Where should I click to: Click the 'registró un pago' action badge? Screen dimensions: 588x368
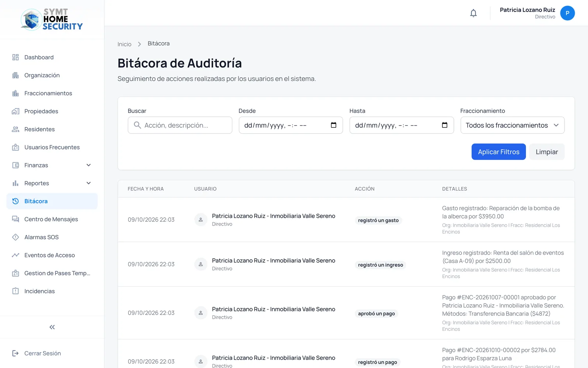(x=377, y=362)
